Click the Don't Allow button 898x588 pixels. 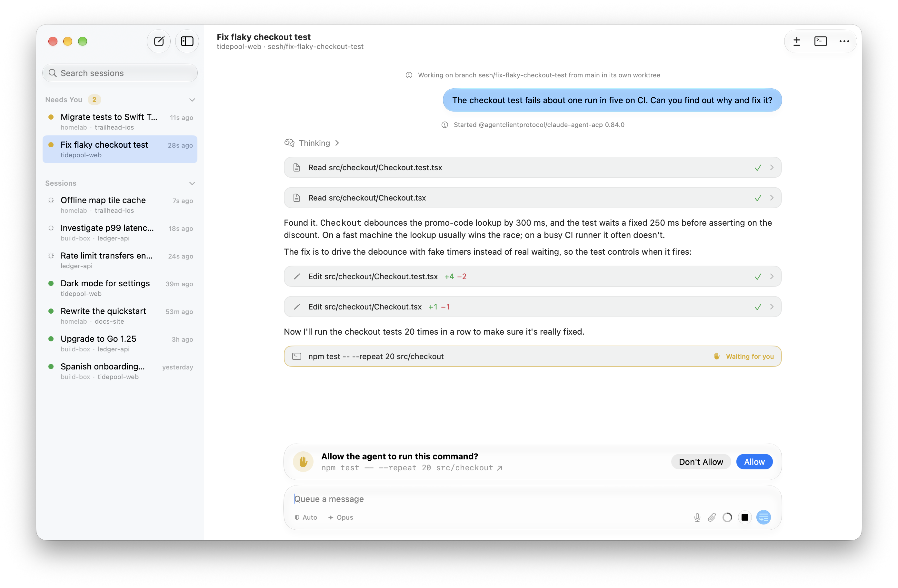pyautogui.click(x=701, y=462)
